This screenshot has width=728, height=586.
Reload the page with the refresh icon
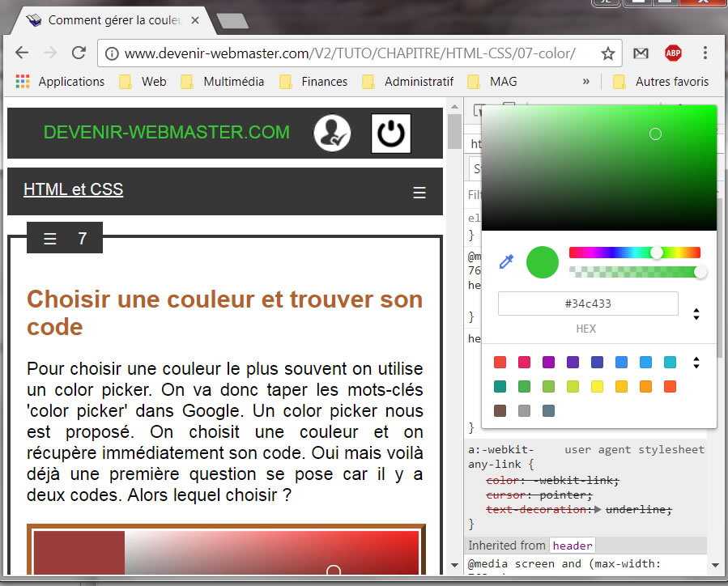[79, 53]
